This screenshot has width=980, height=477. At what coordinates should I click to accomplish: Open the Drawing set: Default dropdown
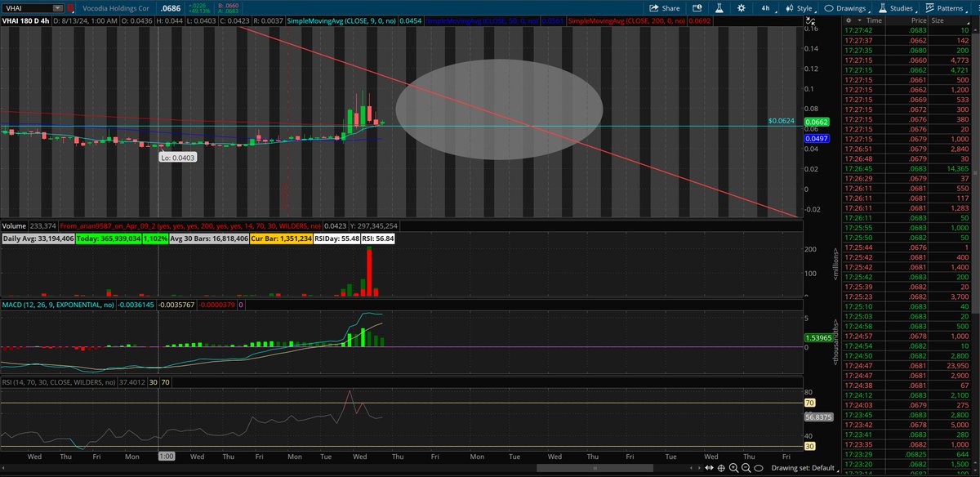click(x=805, y=468)
